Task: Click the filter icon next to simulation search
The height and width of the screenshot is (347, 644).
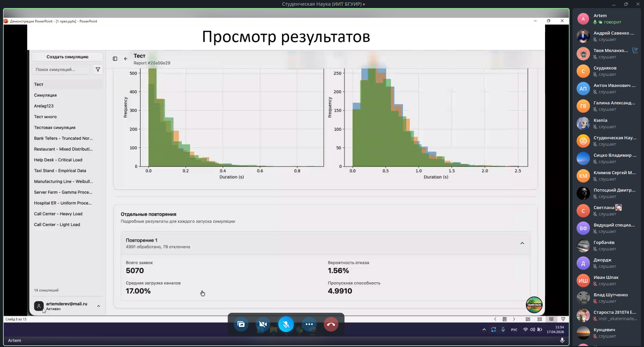Action: (98, 69)
